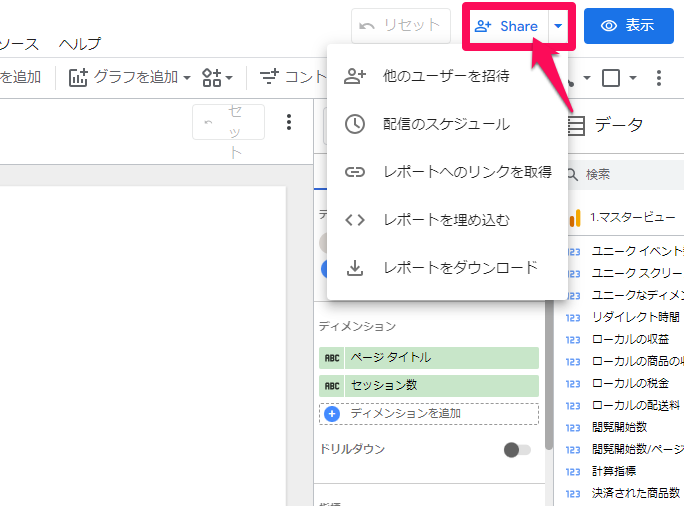684x506 pixels.
Task: Open the Share dropdown arrow
Action: (x=558, y=26)
